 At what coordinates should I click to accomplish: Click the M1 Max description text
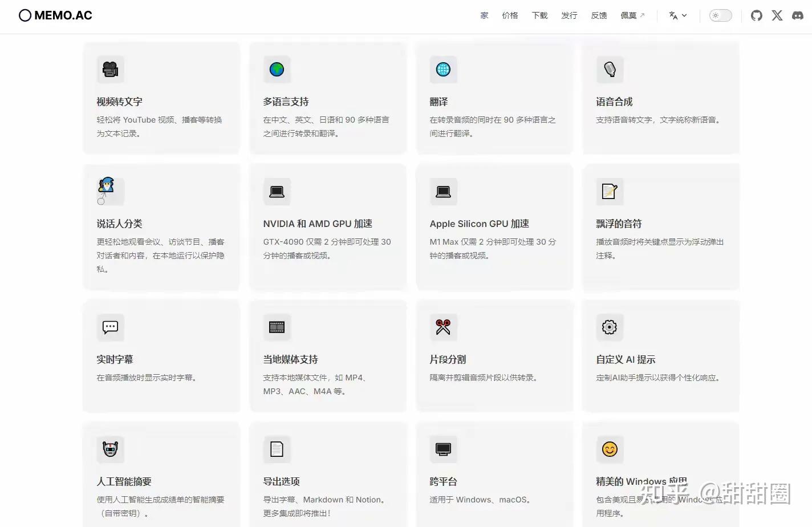(493, 249)
